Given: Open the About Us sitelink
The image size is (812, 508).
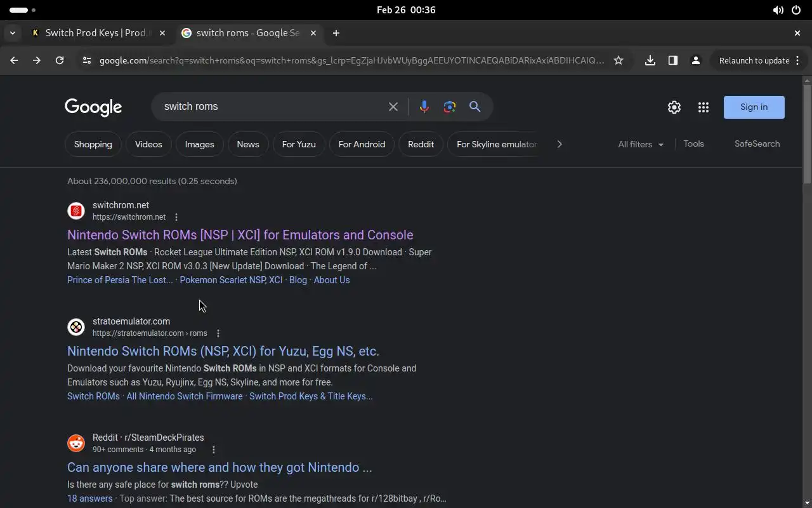Looking at the screenshot, I should click(x=332, y=280).
